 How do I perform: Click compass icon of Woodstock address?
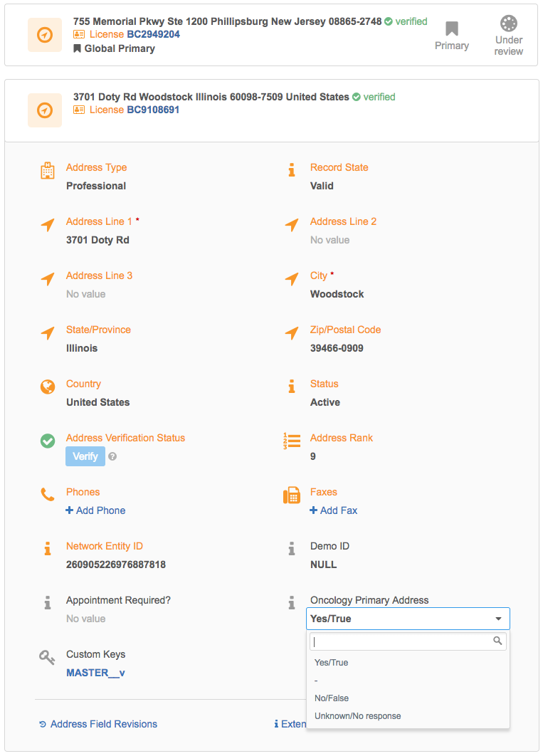[x=45, y=110]
